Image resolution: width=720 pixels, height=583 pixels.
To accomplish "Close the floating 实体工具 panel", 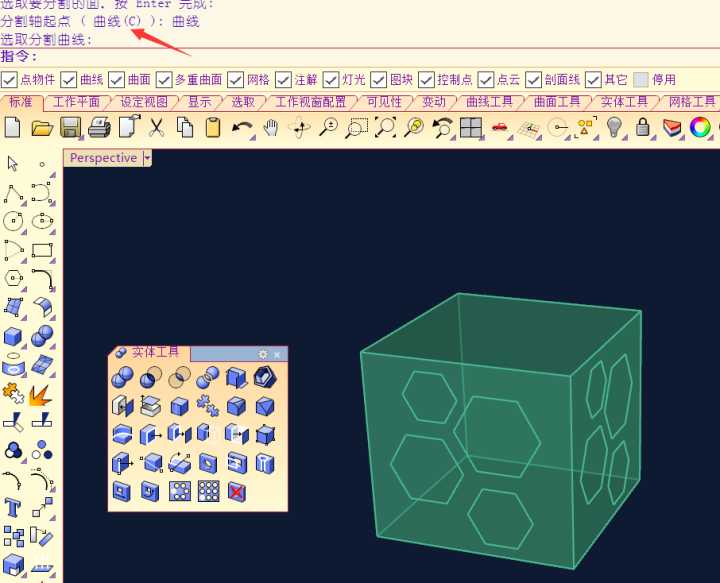I will point(277,354).
